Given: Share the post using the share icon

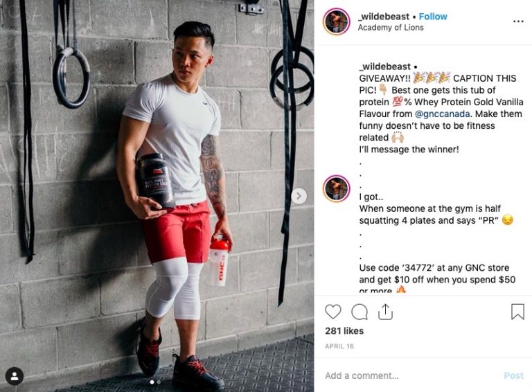Looking at the screenshot, I should [385, 312].
